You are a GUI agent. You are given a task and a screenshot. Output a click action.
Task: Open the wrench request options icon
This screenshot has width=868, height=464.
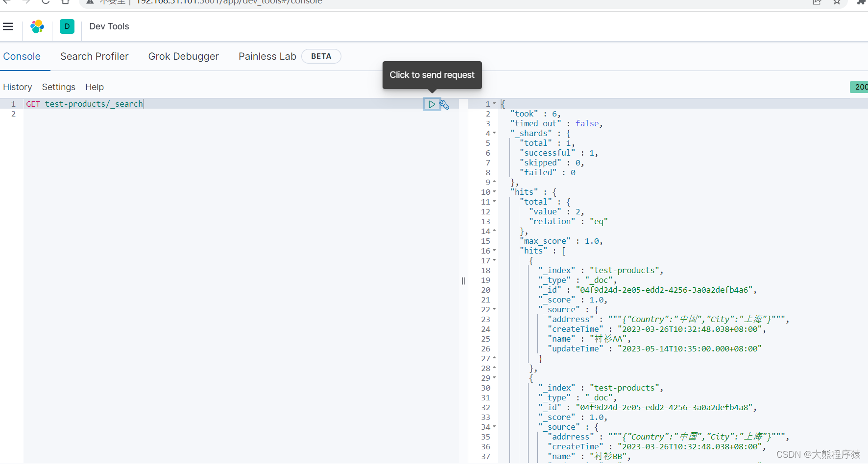(444, 104)
